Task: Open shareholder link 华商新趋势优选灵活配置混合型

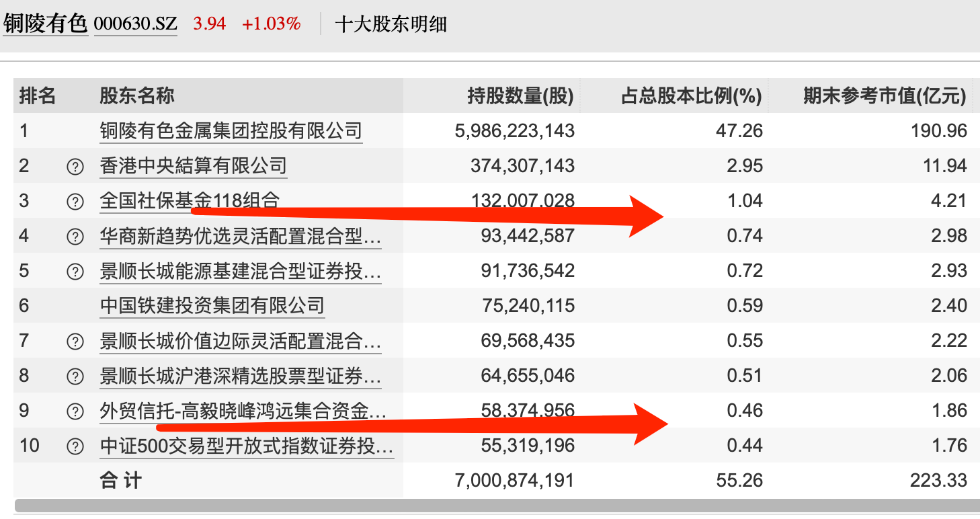Action: 240,235
